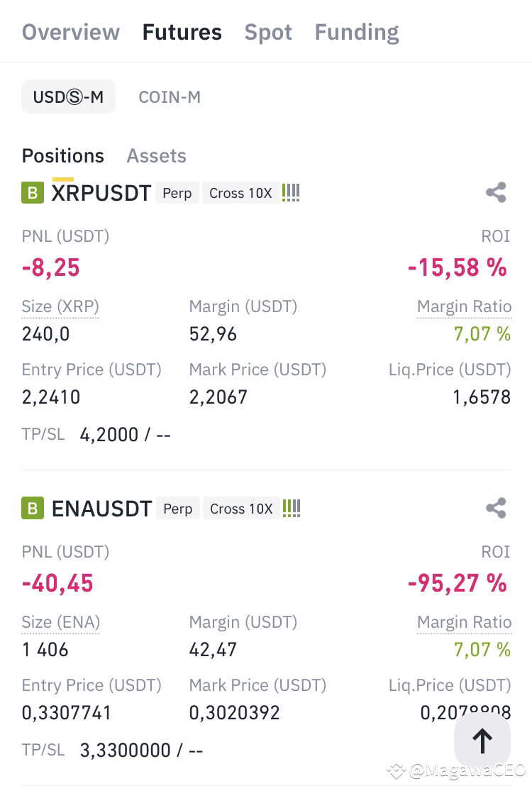Tap the green B badge beside ENAUSDT
Screen dimensions: 532x786
click(33, 509)
